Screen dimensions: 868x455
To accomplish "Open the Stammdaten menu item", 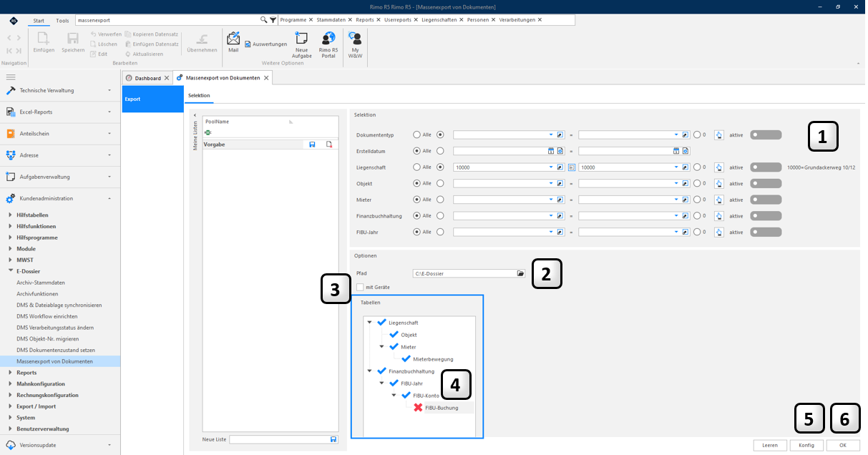I will [332, 21].
